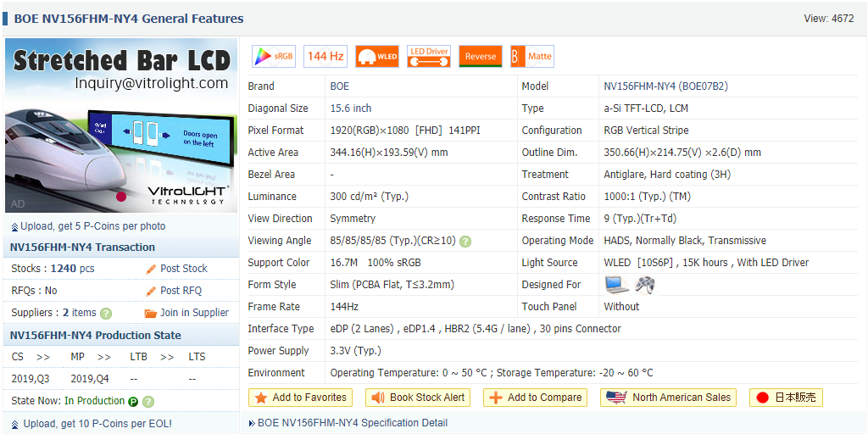Click the help icon after State Now
The width and height of the screenshot is (868, 434).
pyautogui.click(x=147, y=402)
